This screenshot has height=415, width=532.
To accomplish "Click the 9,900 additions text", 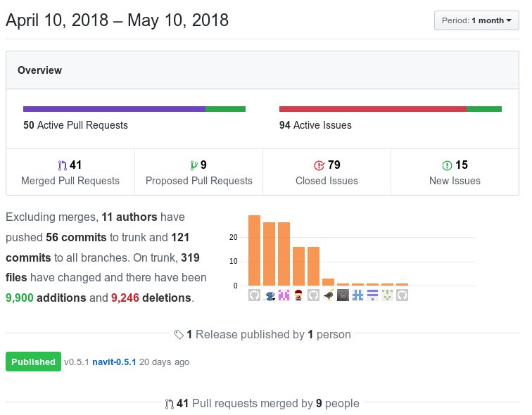I will coord(46,298).
